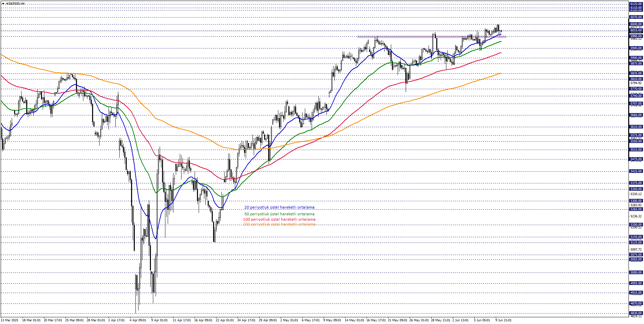Click the '4 Apr 09:01' time axis label
This screenshot has width=644, height=324.
(x=138, y=320)
